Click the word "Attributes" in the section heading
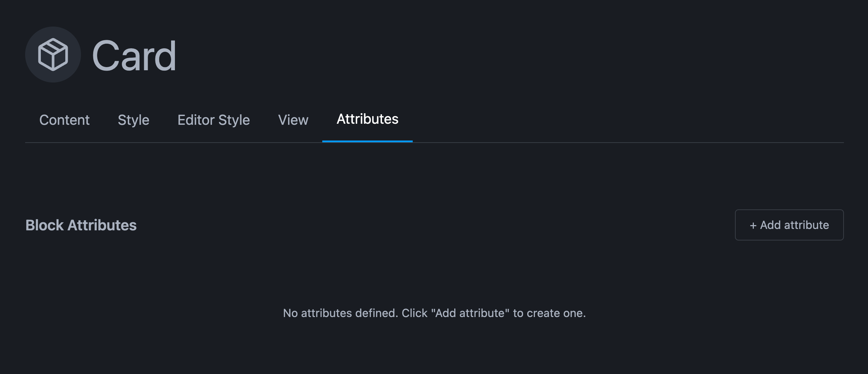Screen dimensions: 868x374 pos(102,225)
